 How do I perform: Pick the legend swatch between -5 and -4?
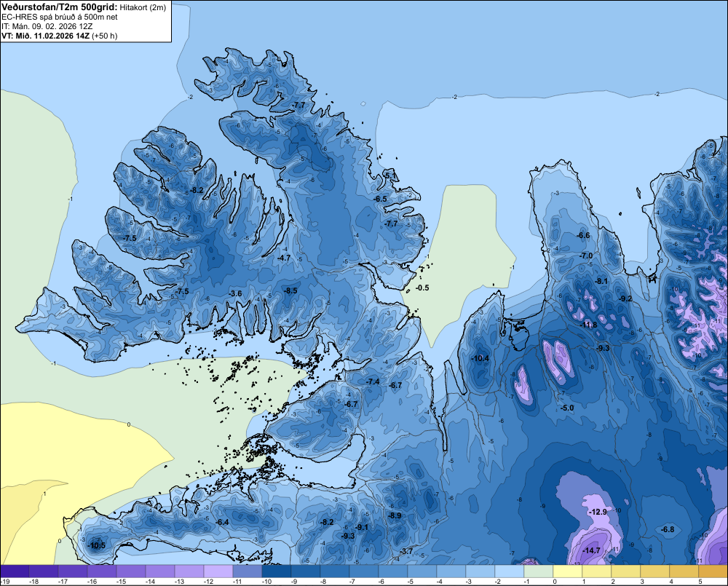click(422, 571)
